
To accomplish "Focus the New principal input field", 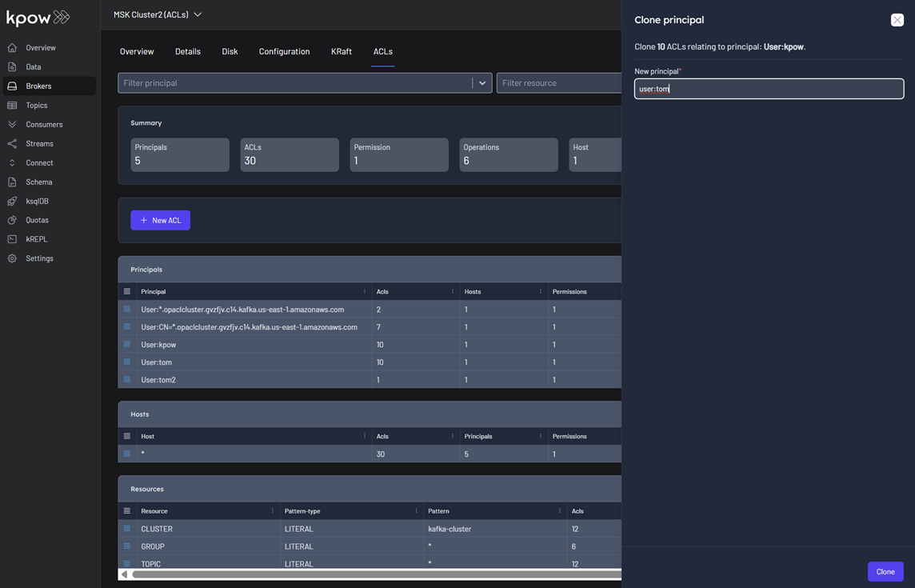I will click(x=769, y=89).
